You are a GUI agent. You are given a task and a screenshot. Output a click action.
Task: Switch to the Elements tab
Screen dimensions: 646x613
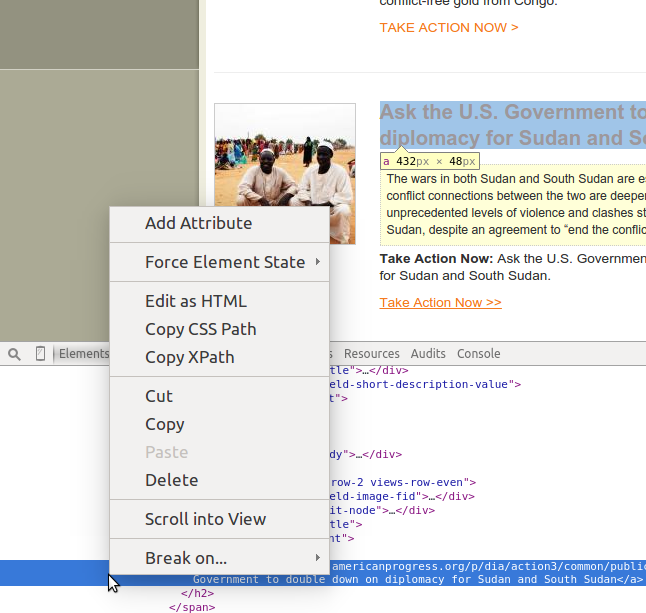pos(84,353)
